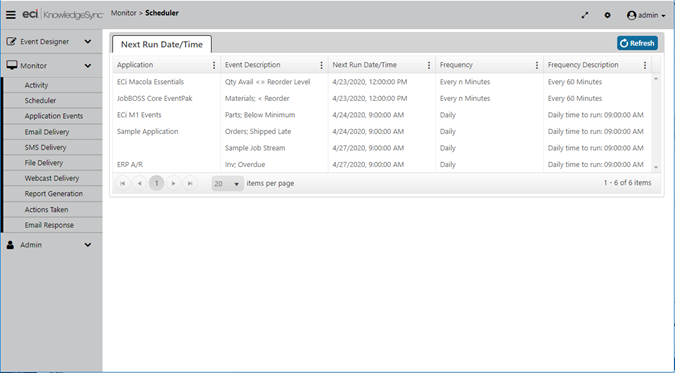The height and width of the screenshot is (373, 675).
Task: Click the Monitor screen icon in sidebar
Action: click(12, 65)
